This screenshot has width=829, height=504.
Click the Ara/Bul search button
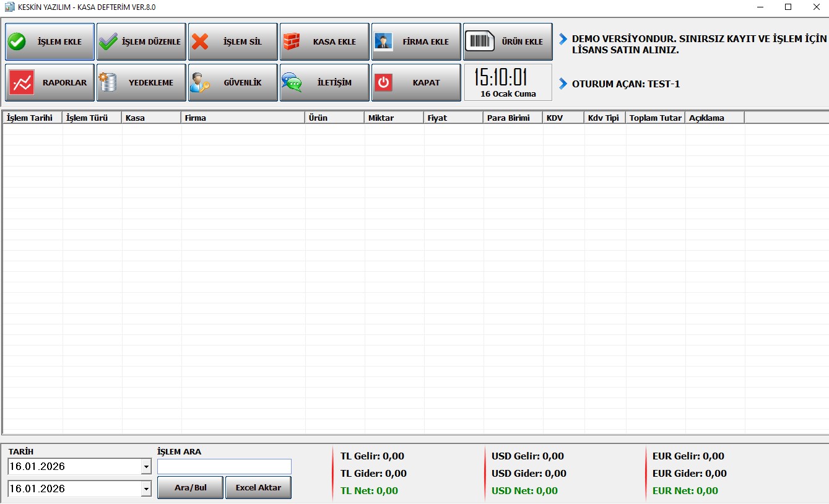pyautogui.click(x=191, y=488)
